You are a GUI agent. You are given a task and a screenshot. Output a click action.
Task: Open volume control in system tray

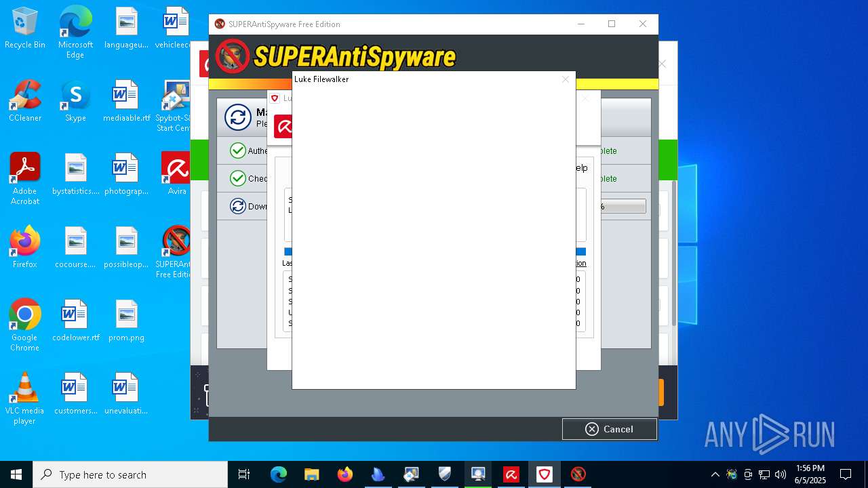781,474
